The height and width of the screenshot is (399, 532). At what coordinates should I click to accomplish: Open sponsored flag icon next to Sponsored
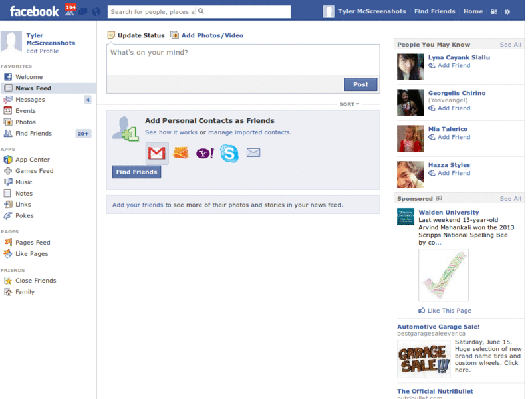(439, 198)
